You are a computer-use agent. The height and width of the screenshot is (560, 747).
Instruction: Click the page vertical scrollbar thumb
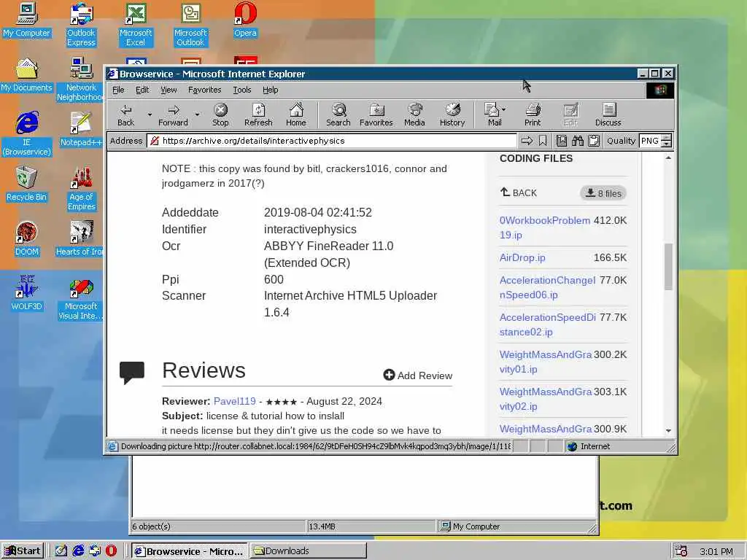tap(668, 267)
